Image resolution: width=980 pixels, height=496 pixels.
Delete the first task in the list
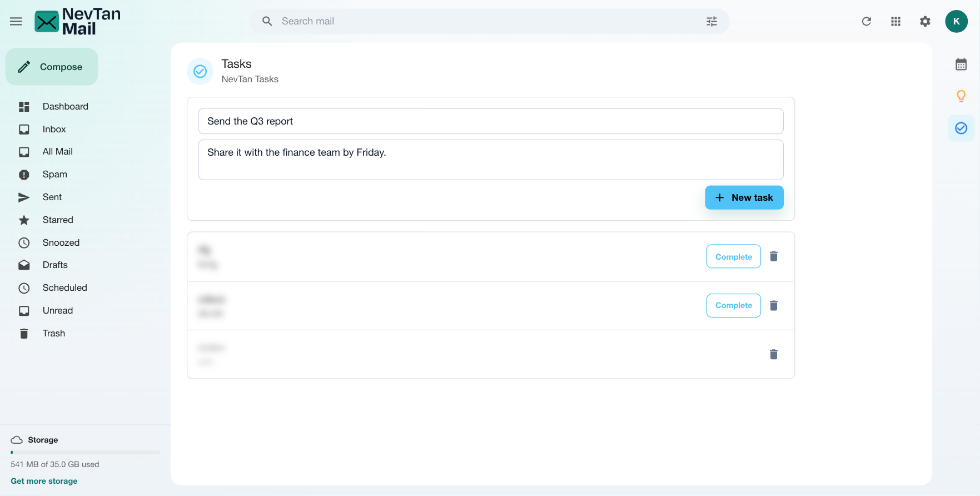[774, 256]
